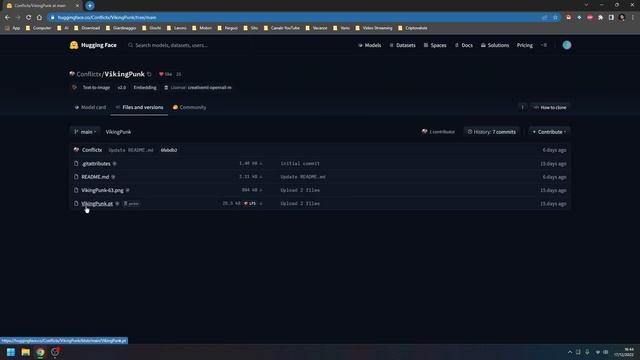Image resolution: width=640 pixels, height=360 pixels.
Task: Download README.md via its size link
Action: pos(251,177)
